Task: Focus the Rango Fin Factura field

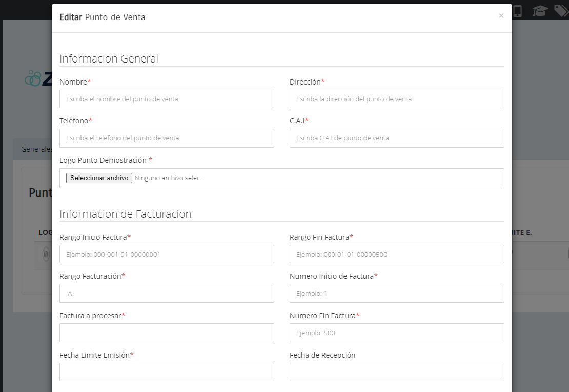Action: [397, 254]
